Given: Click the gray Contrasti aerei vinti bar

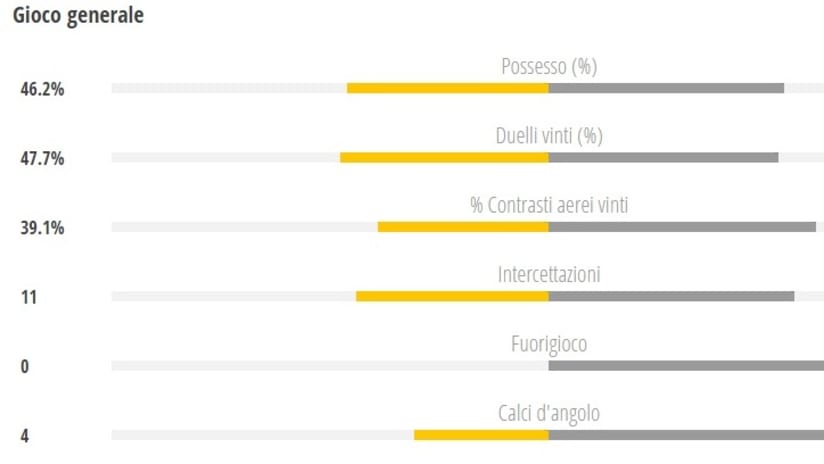Looking at the screenshot, I should click(x=682, y=227).
